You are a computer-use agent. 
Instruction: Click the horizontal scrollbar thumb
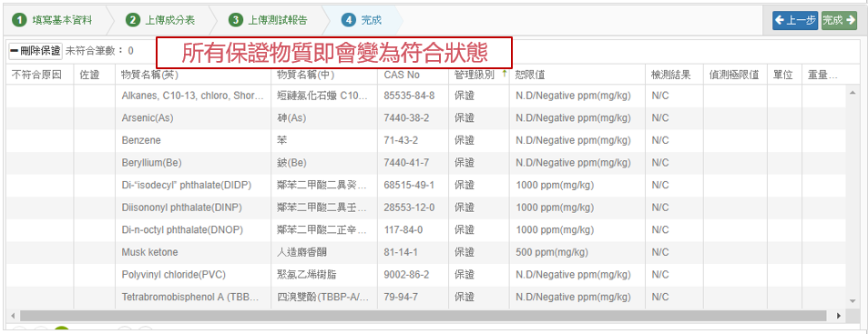(423, 316)
